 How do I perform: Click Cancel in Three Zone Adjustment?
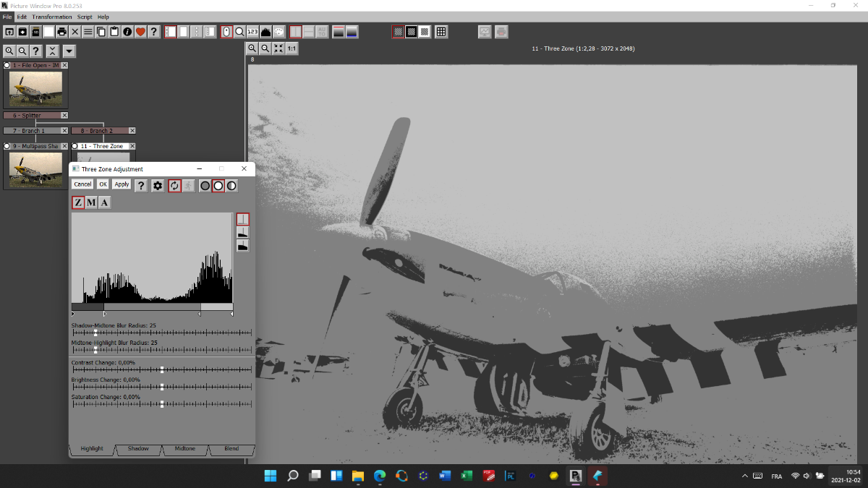pos(82,184)
